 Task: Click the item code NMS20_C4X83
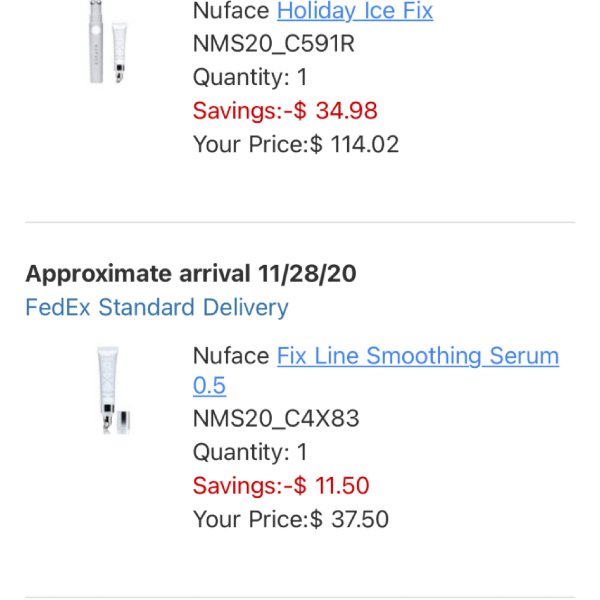276,418
